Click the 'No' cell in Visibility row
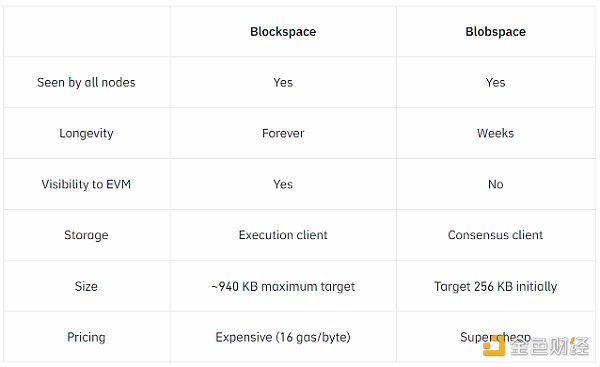 click(x=496, y=184)
